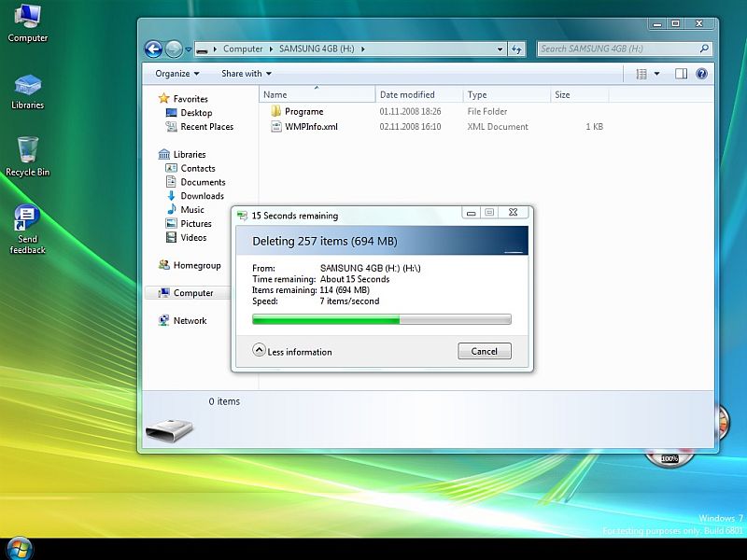The image size is (747, 560).
Task: Change the view with the view icon
Action: [641, 74]
